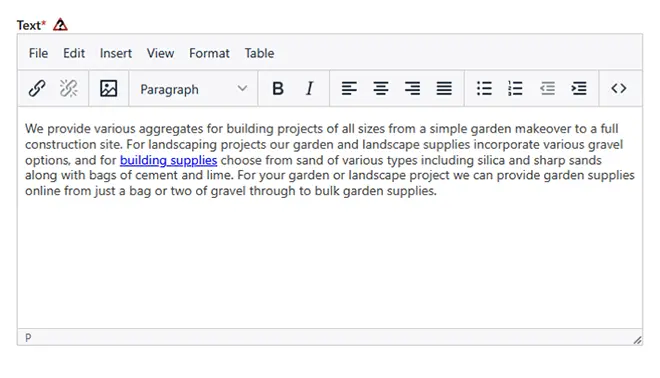Click the Text field label

(29, 25)
